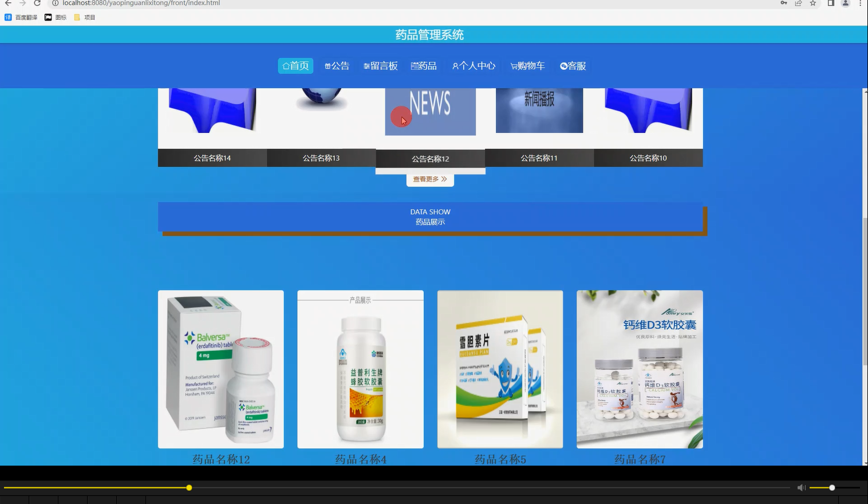Click 药品名称4 product title
868x504 pixels.
361,459
